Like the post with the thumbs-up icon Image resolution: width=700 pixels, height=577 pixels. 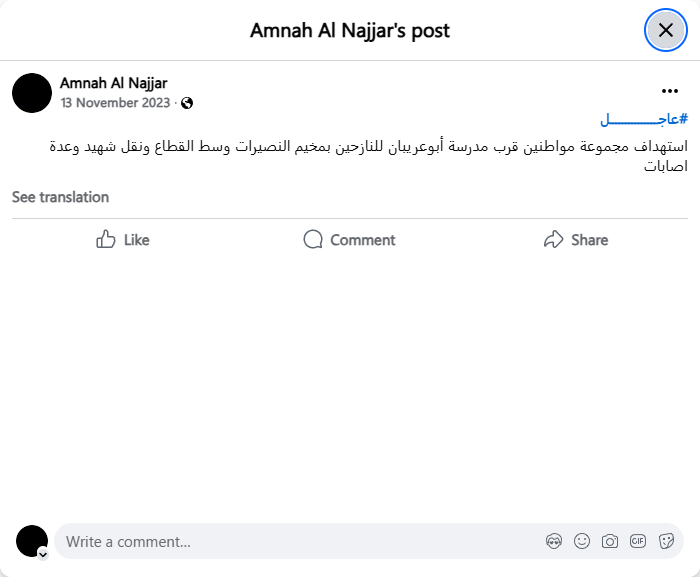(106, 240)
